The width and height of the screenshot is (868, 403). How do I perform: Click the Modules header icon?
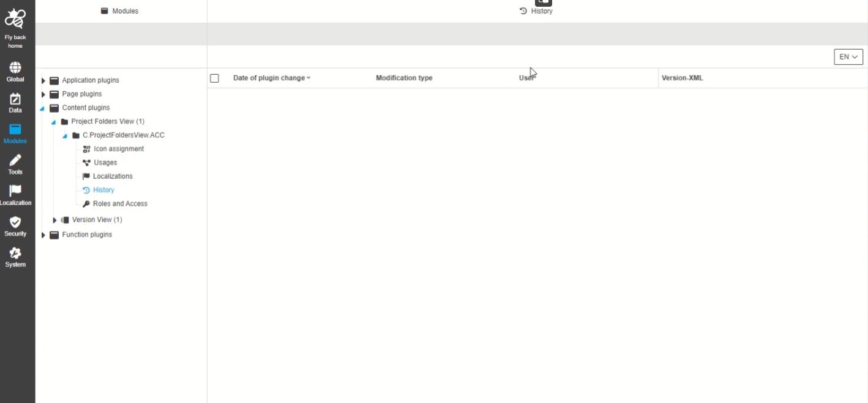105,11
